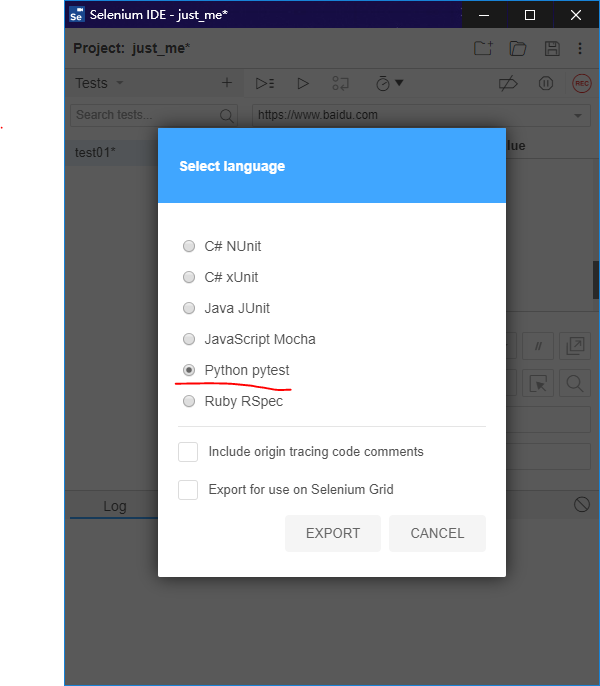Viewport: 600px width, 686px height.
Task: Step over current command icon
Action: point(340,83)
